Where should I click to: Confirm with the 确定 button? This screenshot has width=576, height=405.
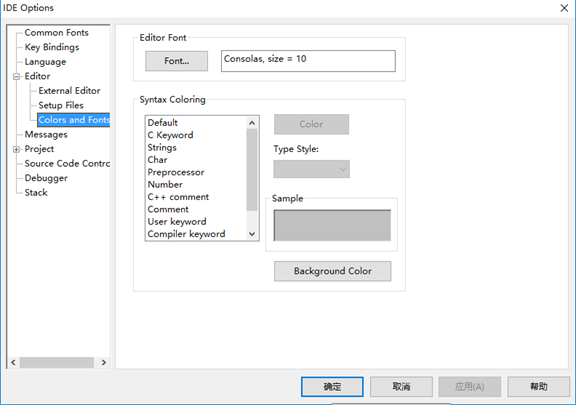(x=332, y=387)
